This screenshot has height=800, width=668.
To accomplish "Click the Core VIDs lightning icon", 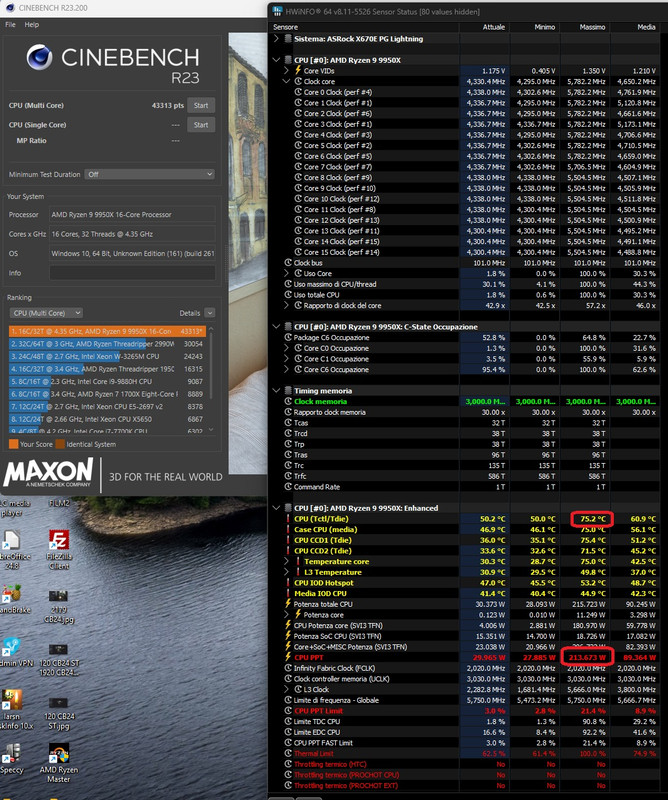I will (298, 70).
